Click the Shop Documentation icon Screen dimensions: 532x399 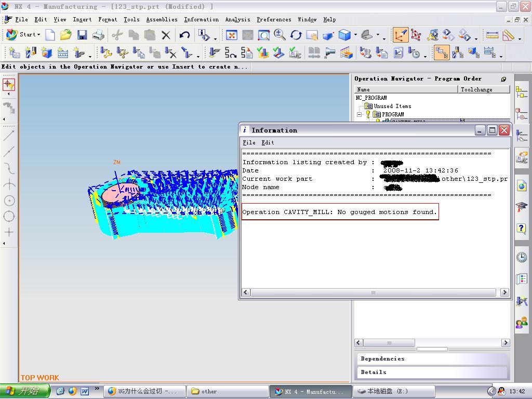pos(398,52)
